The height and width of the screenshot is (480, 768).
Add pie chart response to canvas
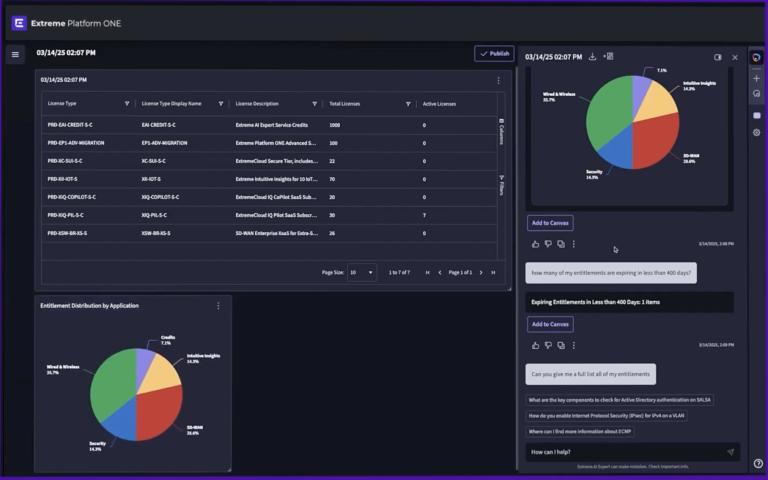click(x=550, y=223)
